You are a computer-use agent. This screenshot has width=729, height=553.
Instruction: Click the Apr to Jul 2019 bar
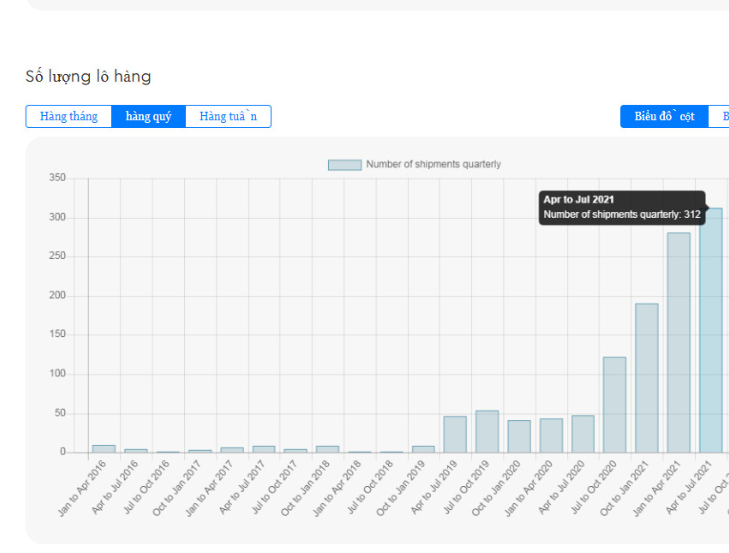click(x=455, y=435)
